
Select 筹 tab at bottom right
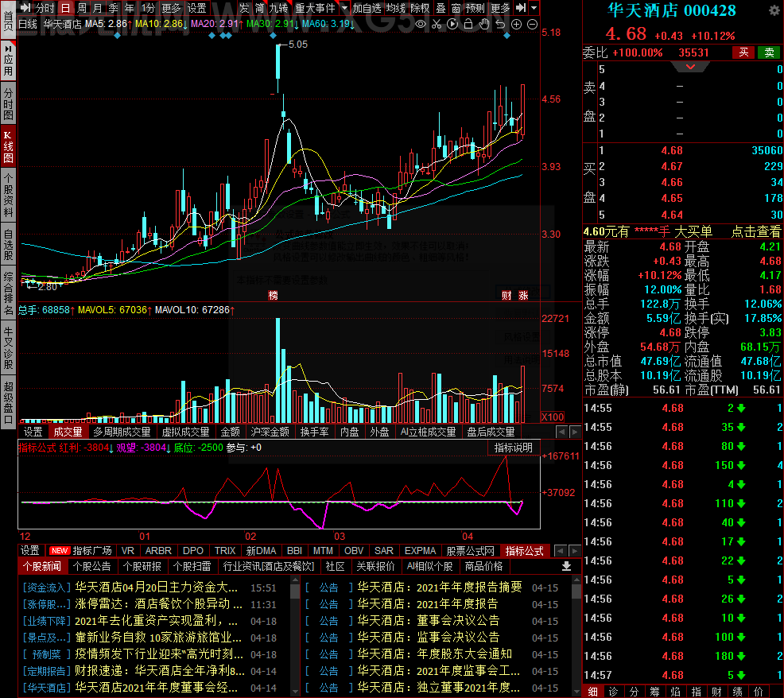pos(654,692)
